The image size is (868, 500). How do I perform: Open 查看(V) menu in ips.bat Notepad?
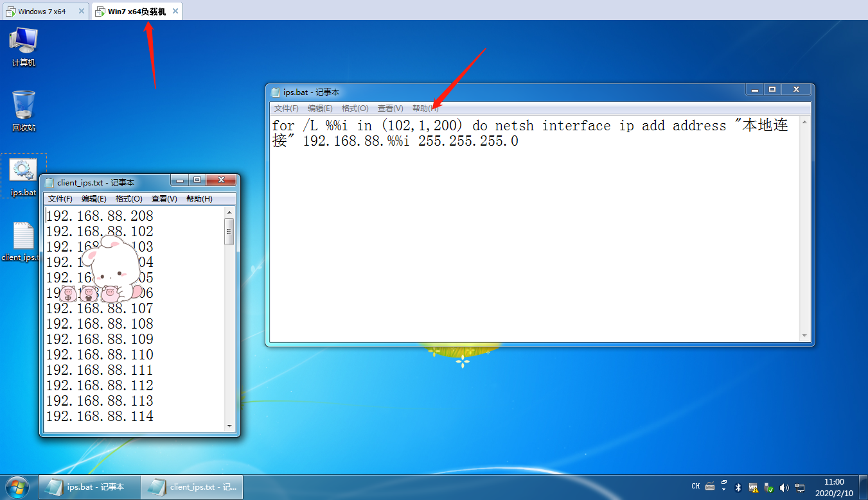(391, 108)
